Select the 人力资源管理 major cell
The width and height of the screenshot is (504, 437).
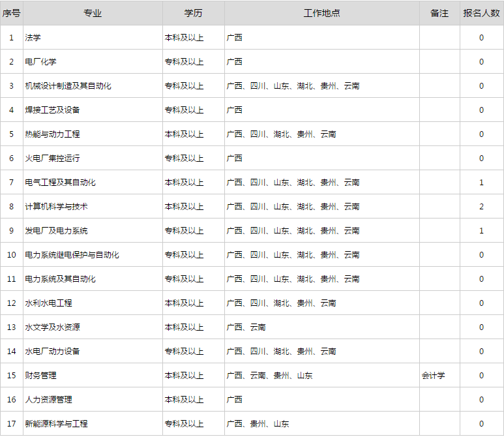[48, 400]
